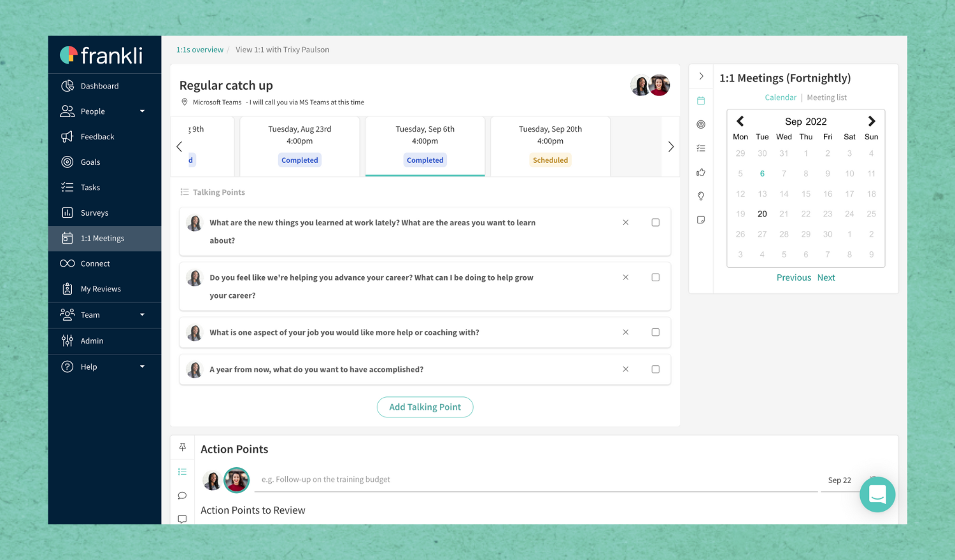Click the Add Talking Point button
This screenshot has height=560, width=955.
tap(425, 407)
